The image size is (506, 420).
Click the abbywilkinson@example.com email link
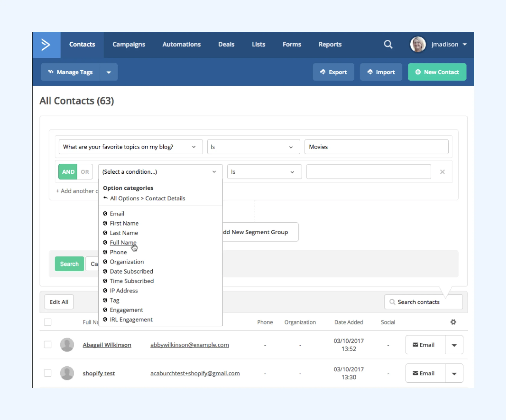190,345
